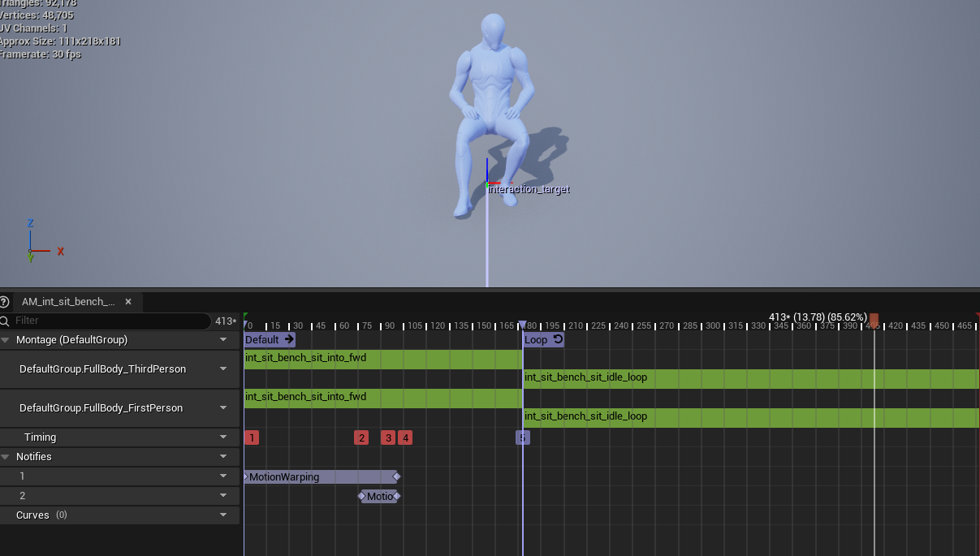Switch to the AM_int_sit_bench tab

pyautogui.click(x=68, y=302)
